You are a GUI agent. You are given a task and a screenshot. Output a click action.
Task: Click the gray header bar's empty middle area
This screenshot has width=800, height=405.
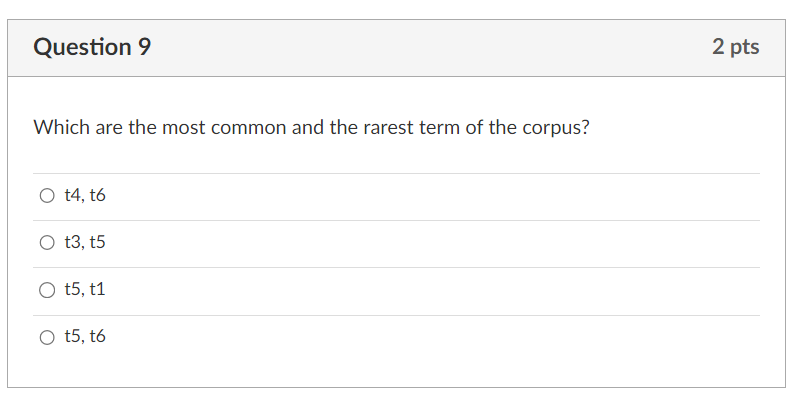420,47
